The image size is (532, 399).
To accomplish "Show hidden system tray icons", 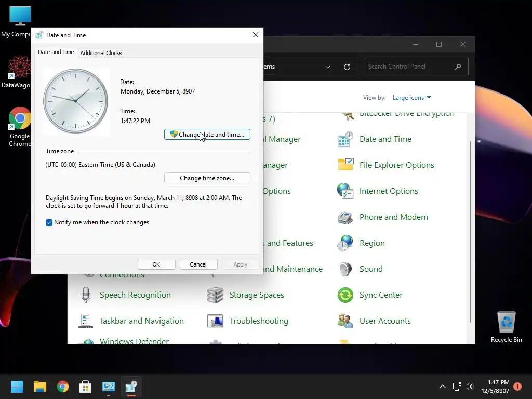I will point(443,387).
